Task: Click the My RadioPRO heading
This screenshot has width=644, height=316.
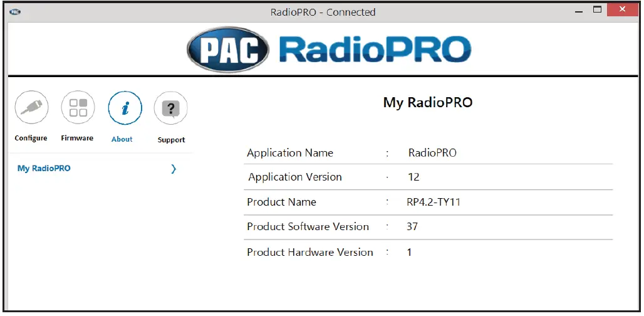Action: [428, 102]
